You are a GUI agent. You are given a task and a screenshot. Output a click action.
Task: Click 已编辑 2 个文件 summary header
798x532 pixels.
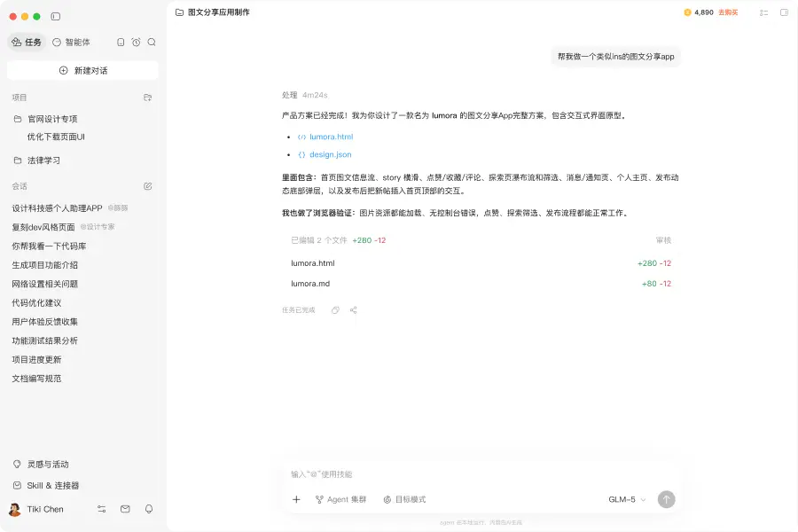click(339, 240)
